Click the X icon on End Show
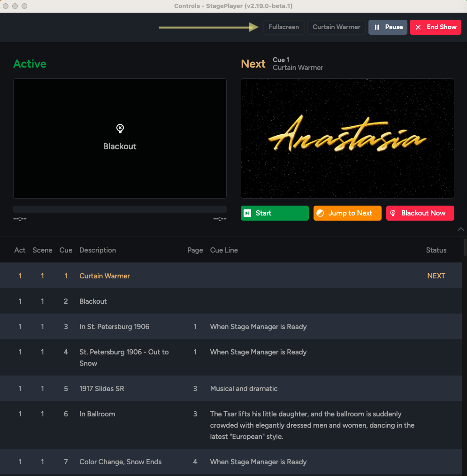The image size is (467, 476). point(418,27)
